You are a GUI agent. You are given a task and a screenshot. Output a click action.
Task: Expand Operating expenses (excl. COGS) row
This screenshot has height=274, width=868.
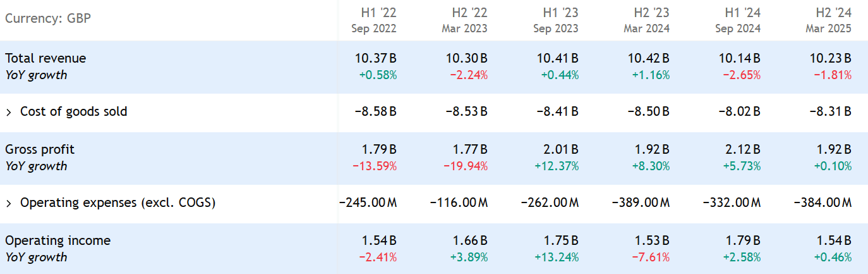click(x=9, y=203)
